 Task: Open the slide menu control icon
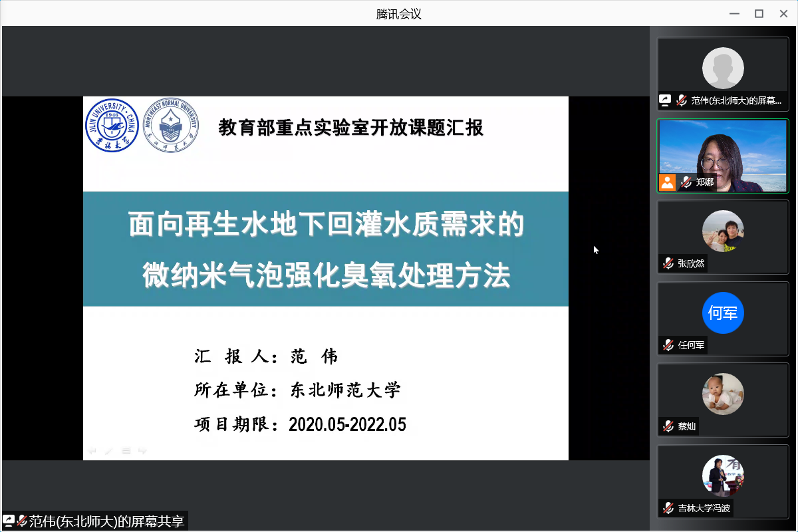click(126, 451)
